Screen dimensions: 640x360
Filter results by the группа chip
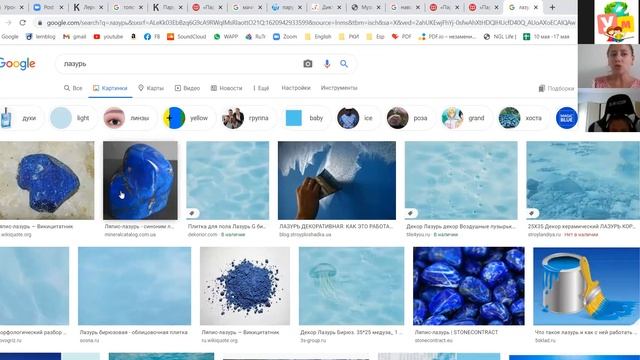point(248,118)
